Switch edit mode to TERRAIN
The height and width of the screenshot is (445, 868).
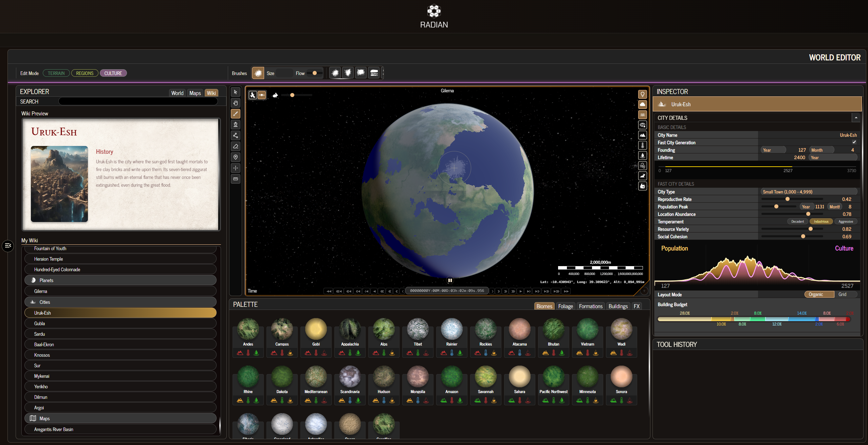[56, 73]
